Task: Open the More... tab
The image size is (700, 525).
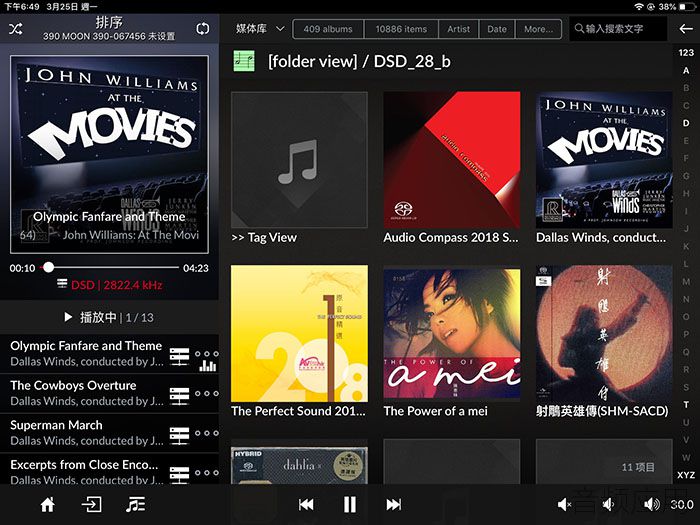Action: 538,29
